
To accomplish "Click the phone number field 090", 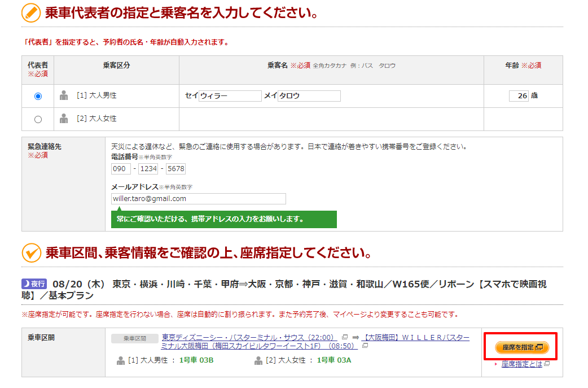I will pos(121,168).
